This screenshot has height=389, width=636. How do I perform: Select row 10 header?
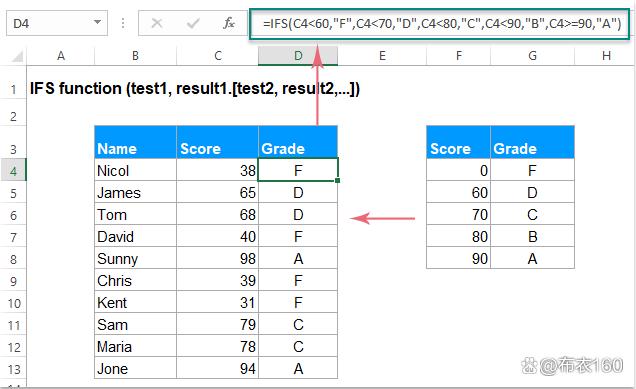click(13, 302)
